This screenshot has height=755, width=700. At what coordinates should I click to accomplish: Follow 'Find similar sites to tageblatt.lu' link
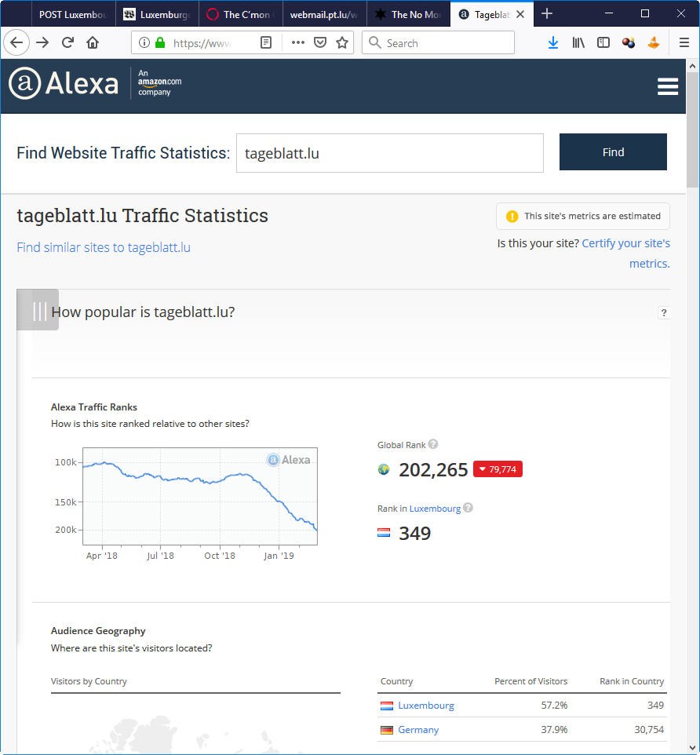[x=104, y=247]
